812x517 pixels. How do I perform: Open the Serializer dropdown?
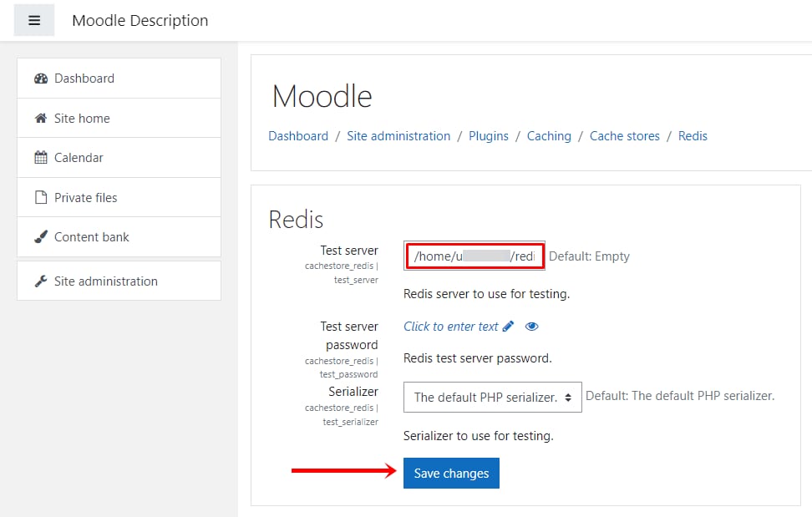[x=493, y=397]
